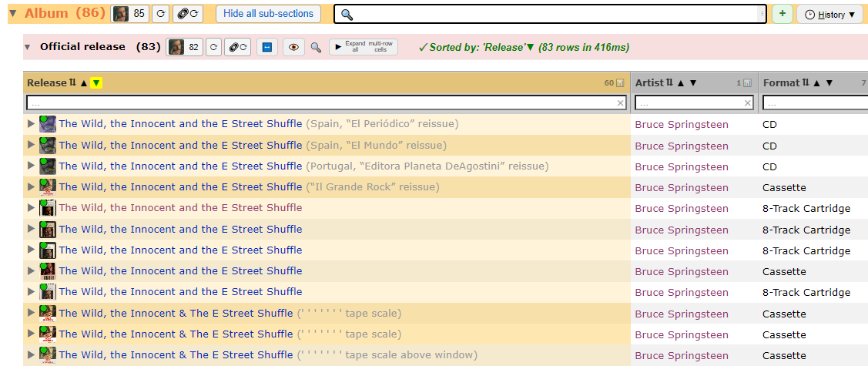
Task: Collapse the Album section triangle
Action: click(x=13, y=13)
